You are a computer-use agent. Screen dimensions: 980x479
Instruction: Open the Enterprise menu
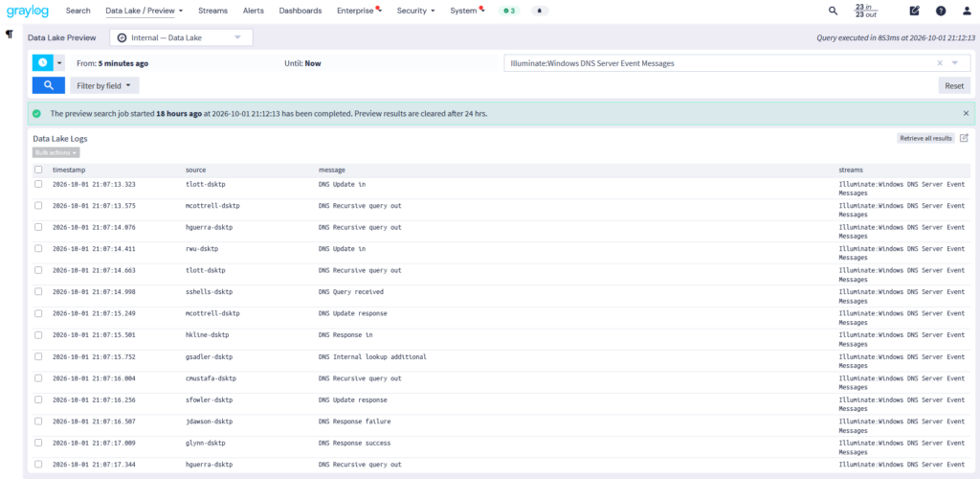[358, 11]
